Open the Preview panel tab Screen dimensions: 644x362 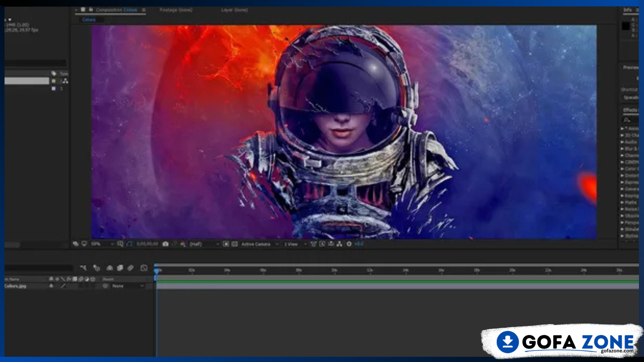(x=631, y=68)
